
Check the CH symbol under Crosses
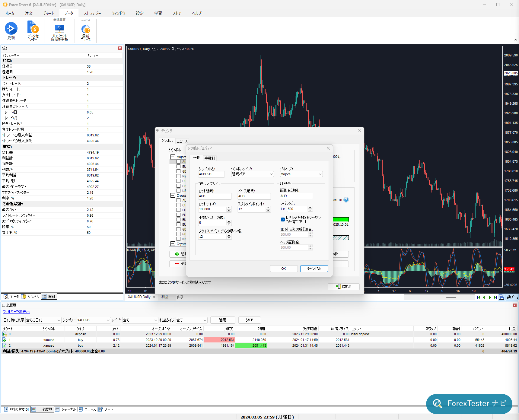[x=179, y=205]
